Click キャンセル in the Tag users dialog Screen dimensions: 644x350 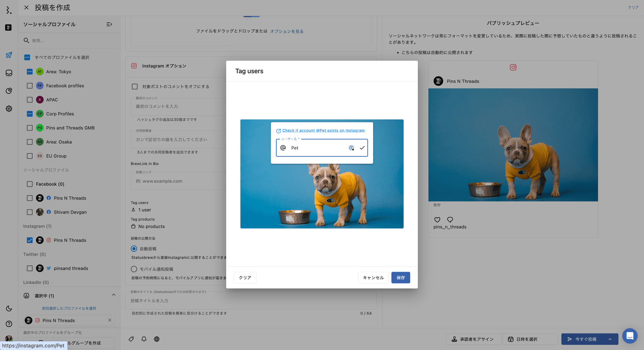(373, 278)
